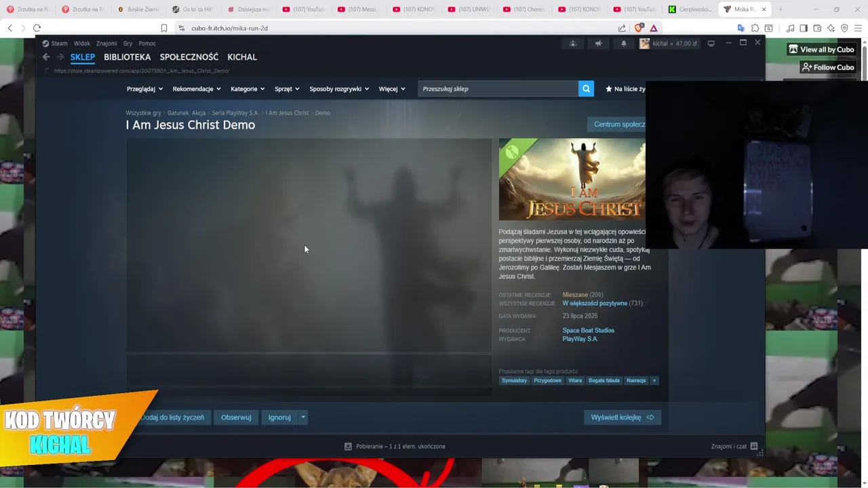
Task: Open Brave VPN shield icon
Action: [x=844, y=28]
